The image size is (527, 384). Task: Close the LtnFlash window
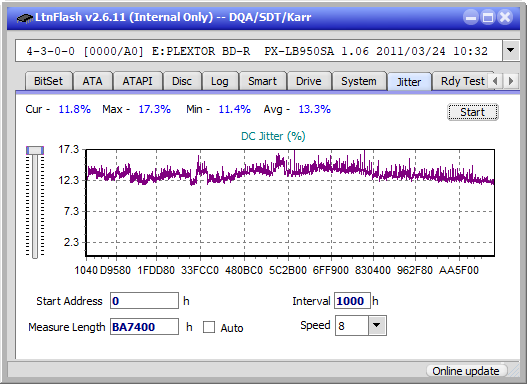pyautogui.click(x=505, y=17)
